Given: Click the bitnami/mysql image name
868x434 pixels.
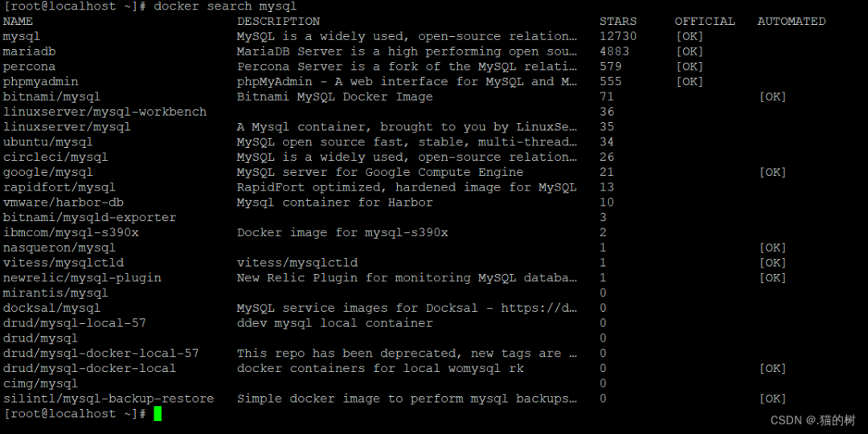Looking at the screenshot, I should pyautogui.click(x=51, y=97).
